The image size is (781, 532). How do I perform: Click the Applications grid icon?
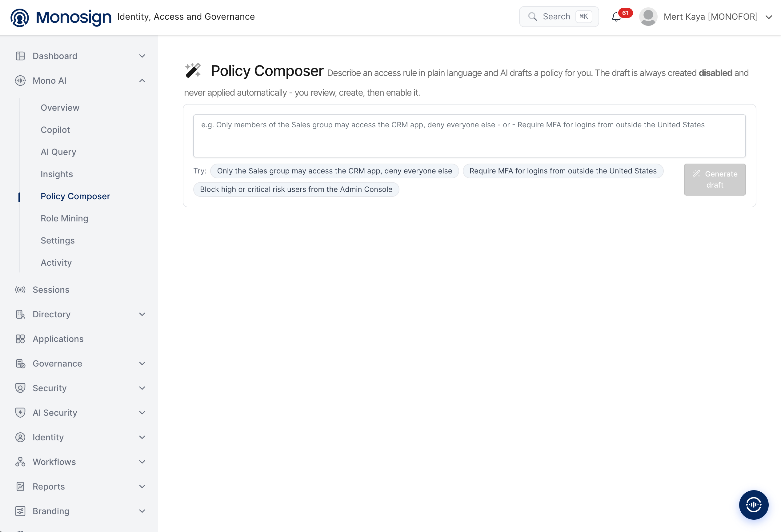tap(20, 339)
